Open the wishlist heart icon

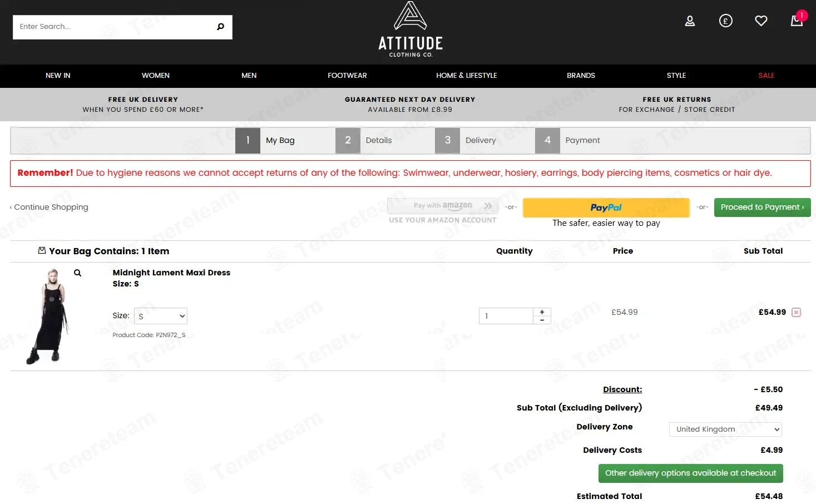(x=761, y=21)
